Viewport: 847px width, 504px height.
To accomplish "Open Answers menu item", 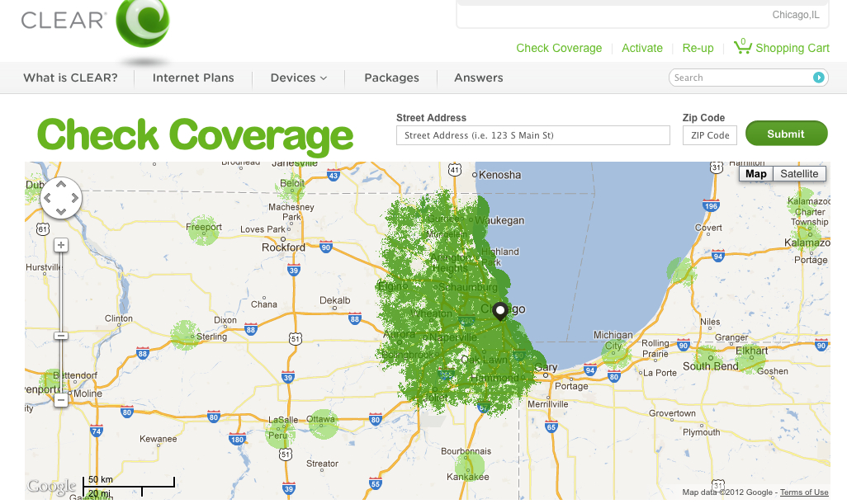I will [x=479, y=78].
